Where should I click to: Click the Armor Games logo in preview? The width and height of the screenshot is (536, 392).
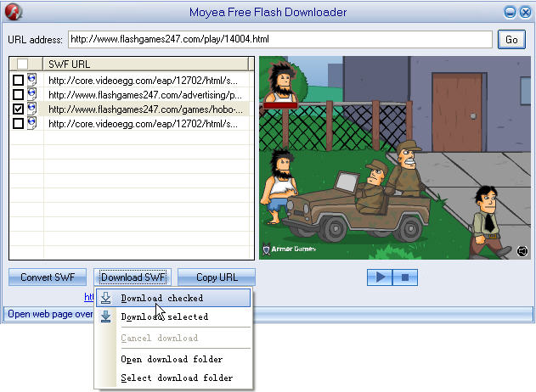coord(289,249)
